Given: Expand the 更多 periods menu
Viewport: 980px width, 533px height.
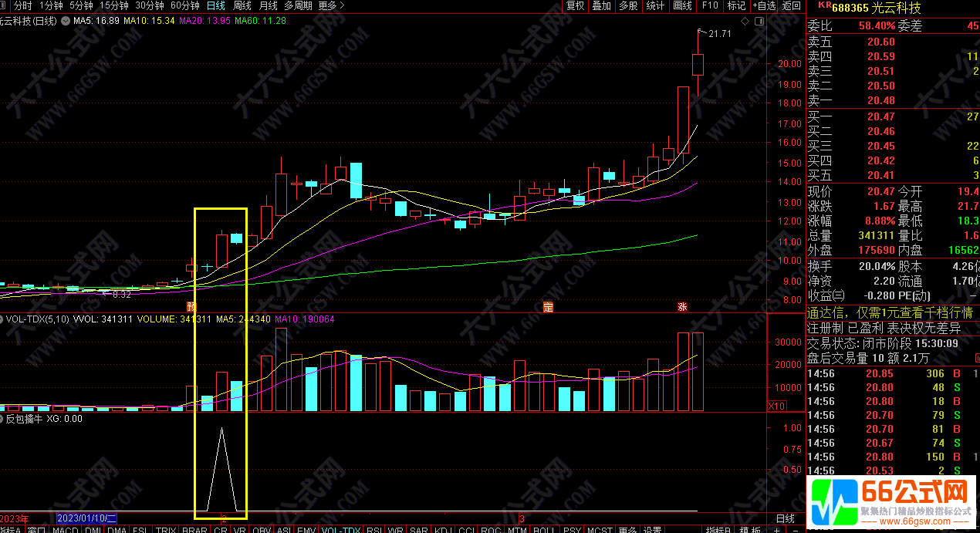Looking at the screenshot, I should 330,5.
